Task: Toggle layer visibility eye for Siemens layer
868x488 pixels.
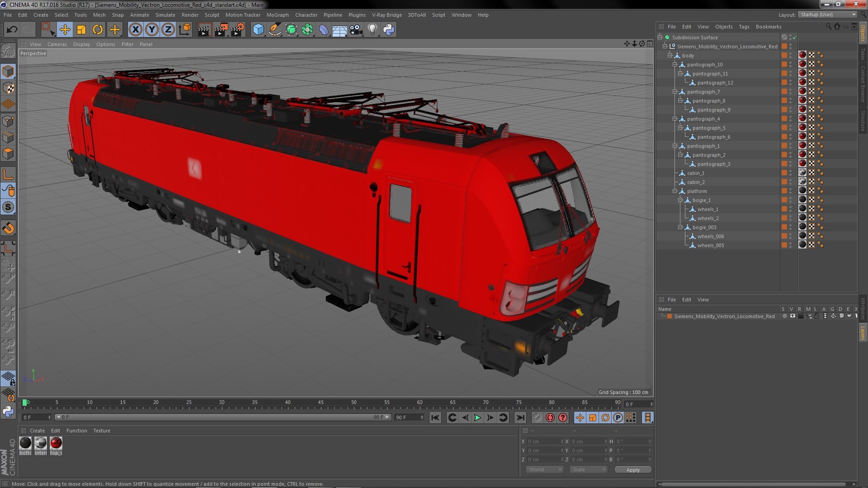Action: tap(793, 316)
